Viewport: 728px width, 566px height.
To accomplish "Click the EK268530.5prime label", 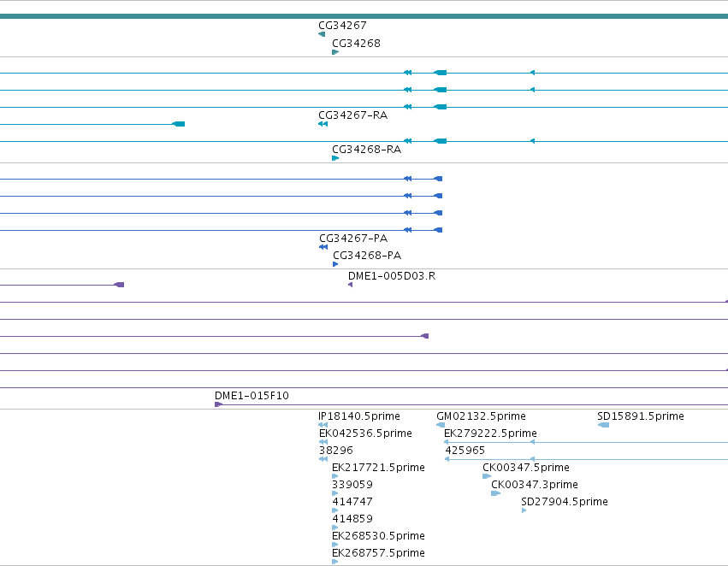I will [x=378, y=536].
